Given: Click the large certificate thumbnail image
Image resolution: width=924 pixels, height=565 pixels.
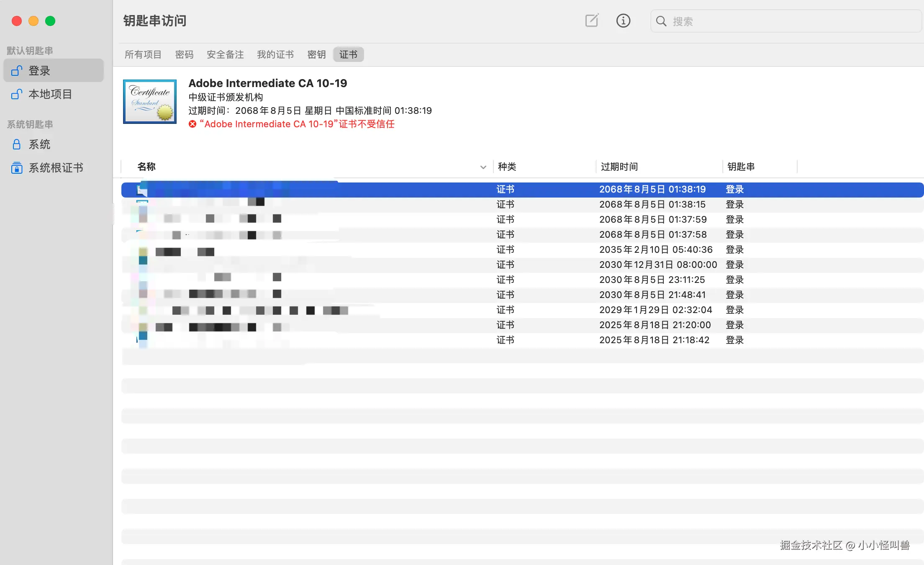Looking at the screenshot, I should pyautogui.click(x=150, y=102).
